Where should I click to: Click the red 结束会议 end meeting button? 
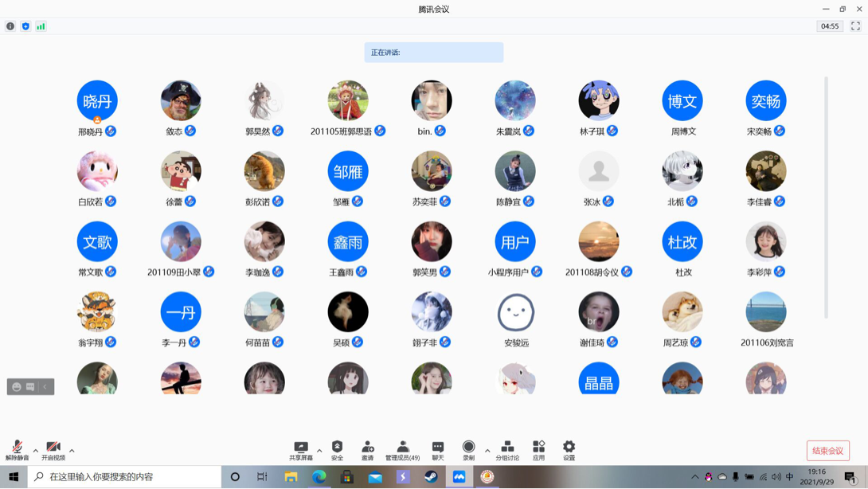(x=827, y=451)
